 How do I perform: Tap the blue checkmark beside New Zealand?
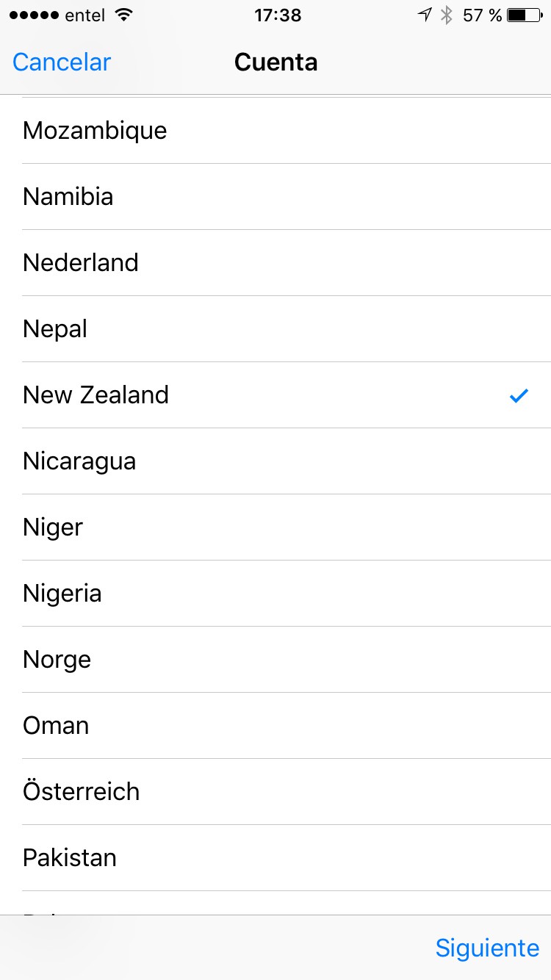[x=519, y=396]
